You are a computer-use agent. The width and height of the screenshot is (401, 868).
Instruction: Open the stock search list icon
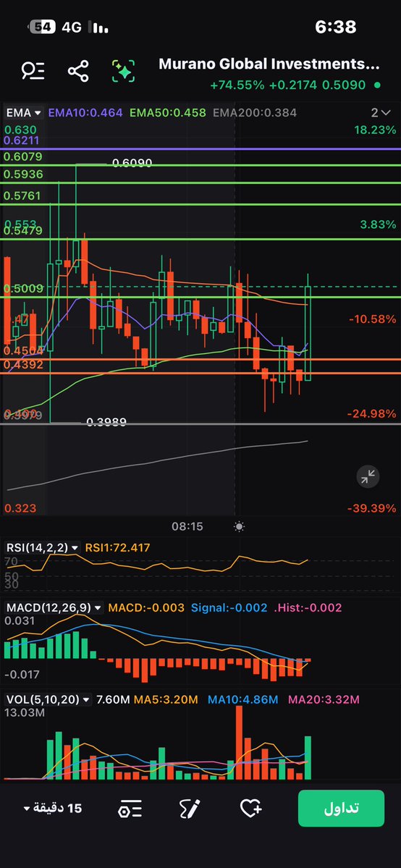(x=33, y=70)
